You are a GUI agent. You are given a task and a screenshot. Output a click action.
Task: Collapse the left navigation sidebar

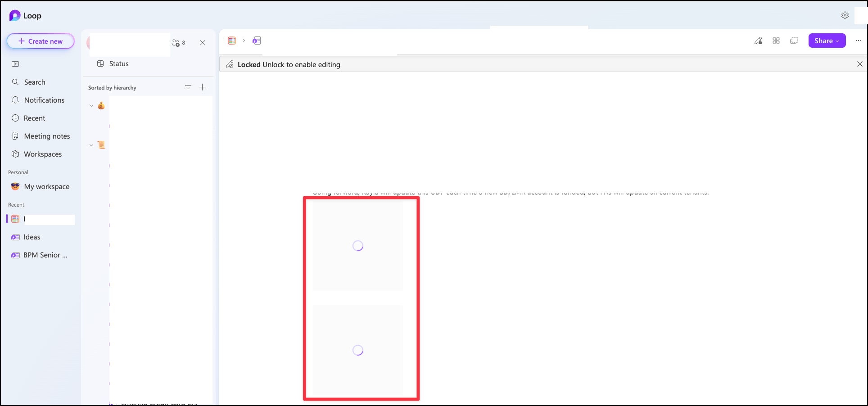pos(15,64)
